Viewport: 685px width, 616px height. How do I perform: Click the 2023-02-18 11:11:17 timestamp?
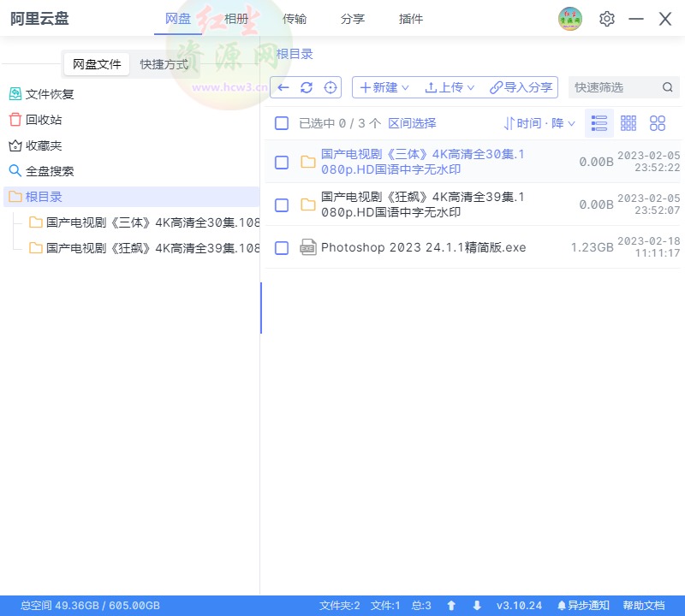[649, 247]
